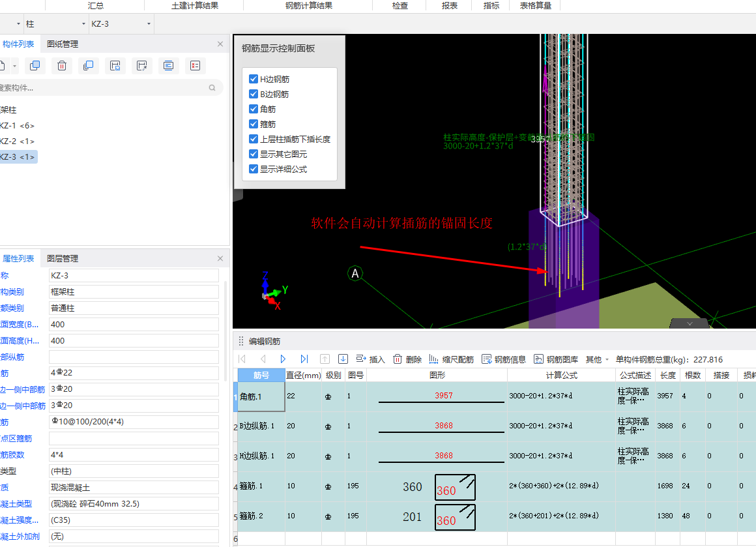Open the 钢筋计算结果 ribbon tab
The image size is (756, 547).
(x=308, y=6)
